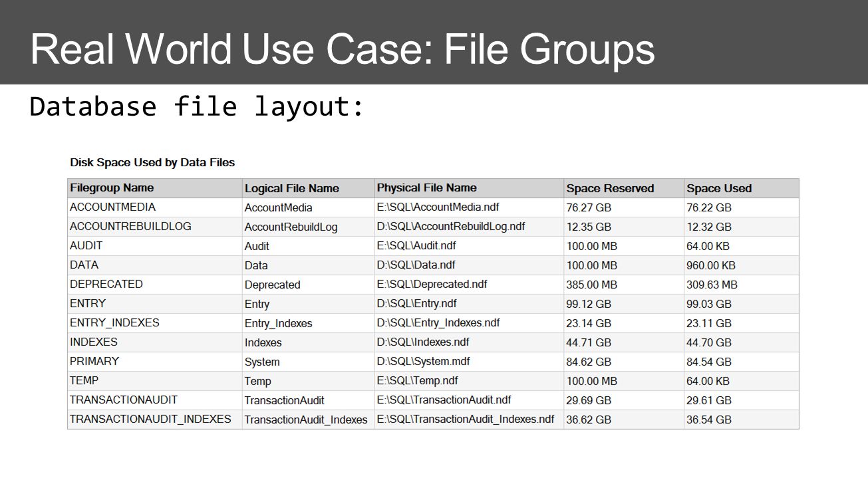This screenshot has width=868, height=488.
Task: Click the 36.62 GB space reserved value
Action: tap(589, 420)
